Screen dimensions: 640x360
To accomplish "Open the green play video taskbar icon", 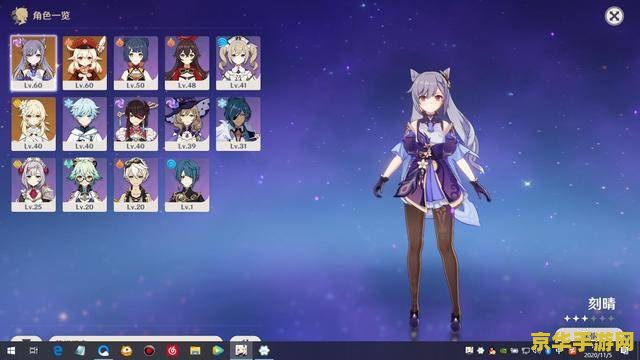I will coord(218,351).
